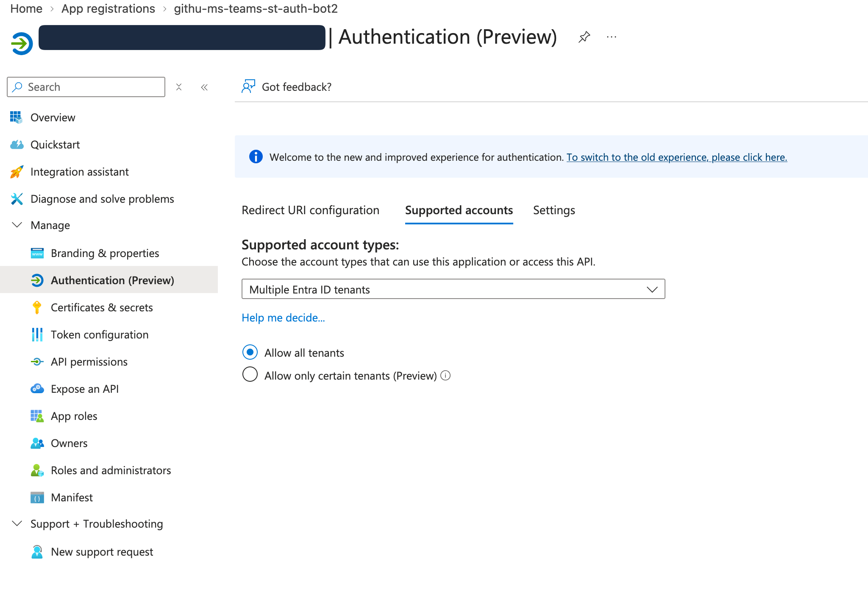Open Branding & properties in the sidebar

(x=109, y=253)
